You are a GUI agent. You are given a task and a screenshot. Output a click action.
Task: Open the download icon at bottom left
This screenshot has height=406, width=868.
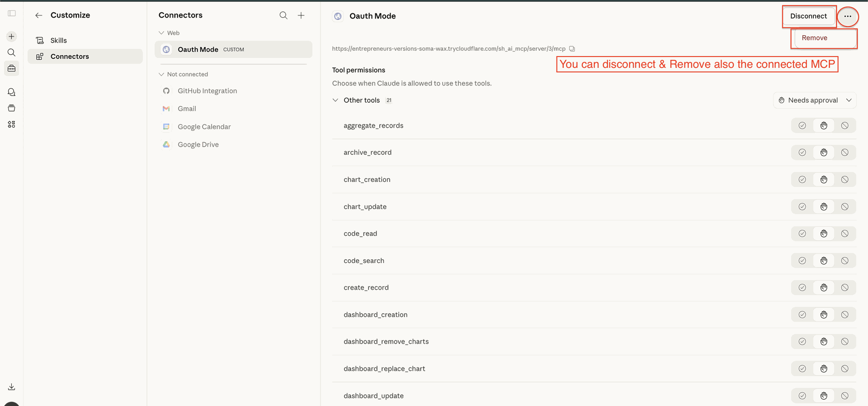click(x=12, y=387)
